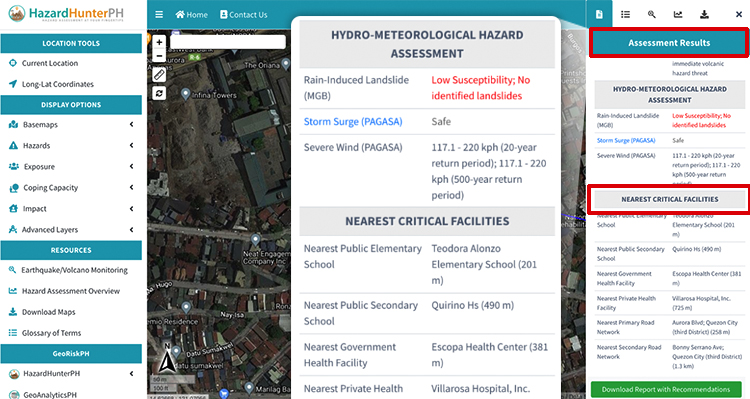Click the map refresh icon
This screenshot has width=750, height=399.
[x=159, y=93]
